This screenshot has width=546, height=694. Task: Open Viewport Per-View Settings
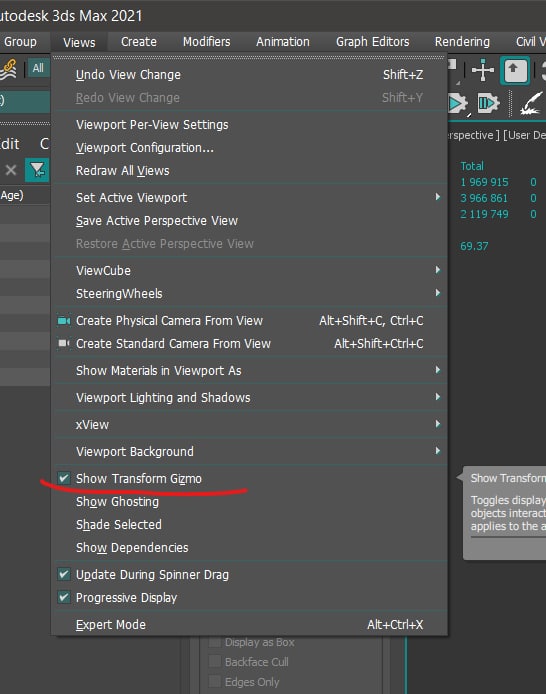click(x=249, y=125)
